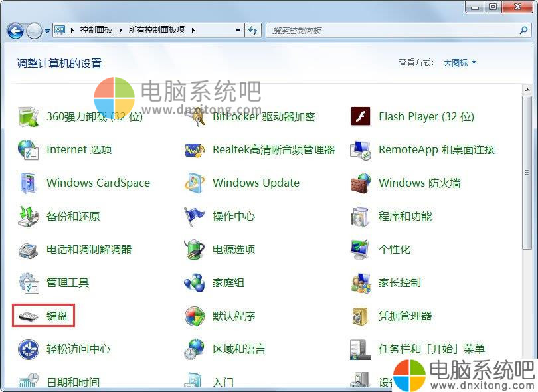This screenshot has width=538, height=392.
Task: Click the RemoteApp 和桌面连接 icon
Action: (x=360, y=150)
